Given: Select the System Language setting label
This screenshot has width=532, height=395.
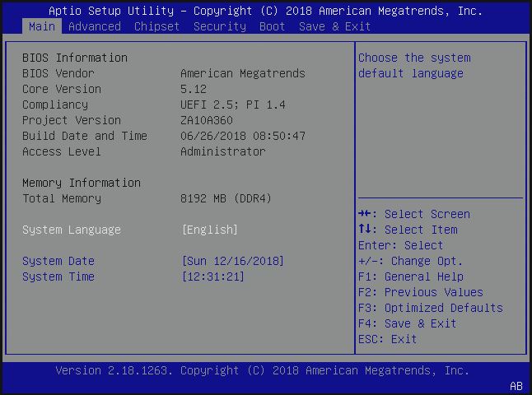Looking at the screenshot, I should pos(72,230).
